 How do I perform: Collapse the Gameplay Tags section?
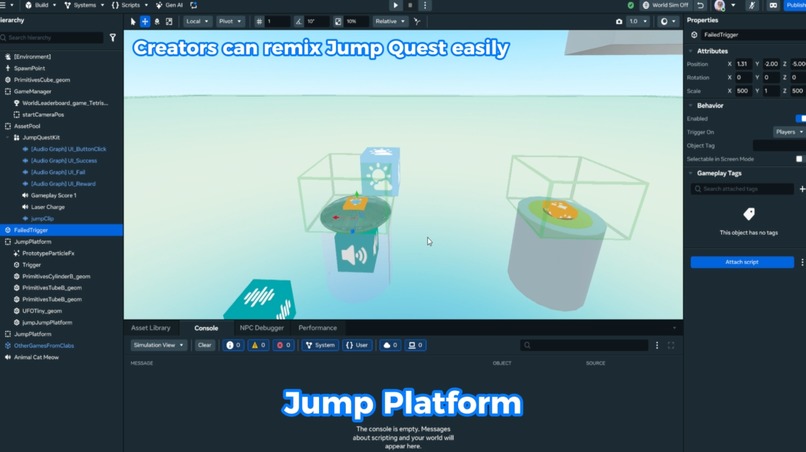[690, 173]
